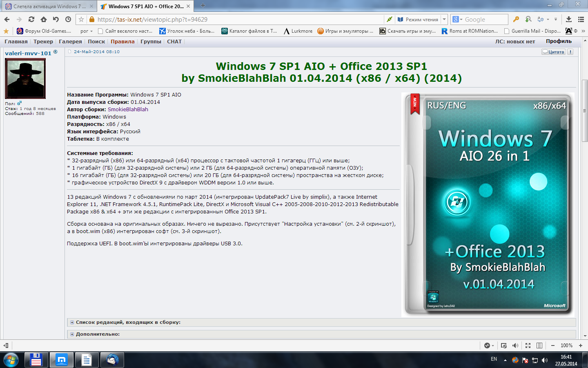Open the 'Форум Old-Games' bookmark

(44, 31)
